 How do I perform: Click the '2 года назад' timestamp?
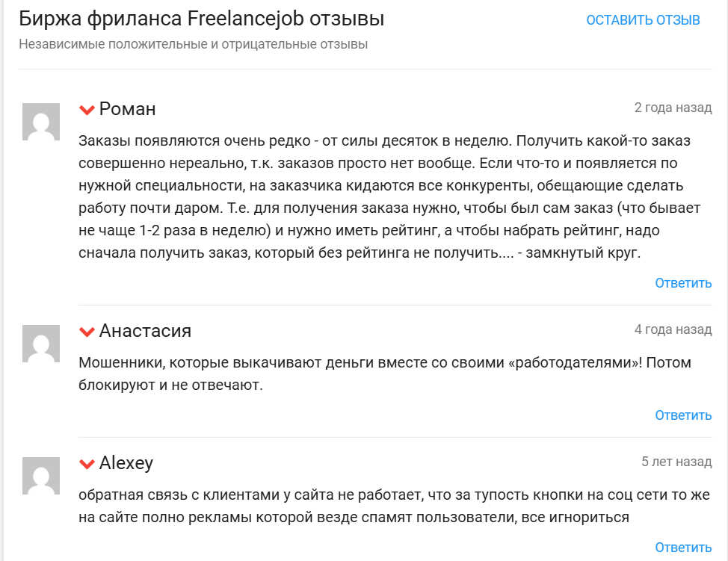(x=673, y=108)
